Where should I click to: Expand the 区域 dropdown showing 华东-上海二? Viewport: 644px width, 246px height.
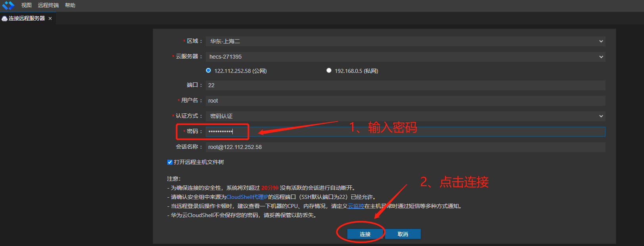pos(405,41)
